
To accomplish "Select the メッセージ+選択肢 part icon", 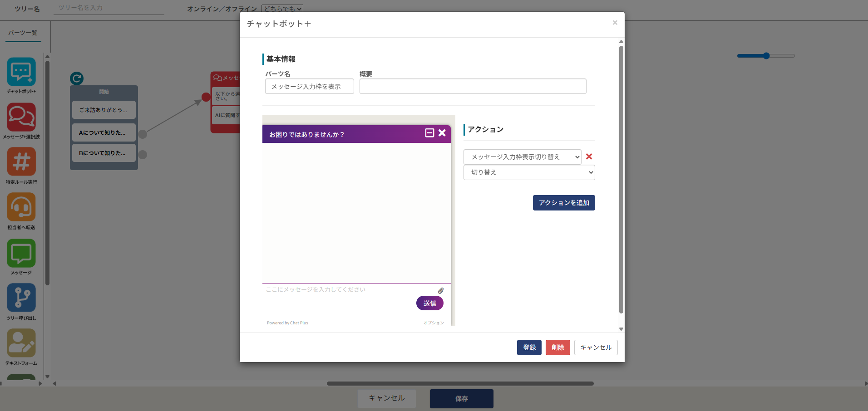I will click(x=21, y=117).
